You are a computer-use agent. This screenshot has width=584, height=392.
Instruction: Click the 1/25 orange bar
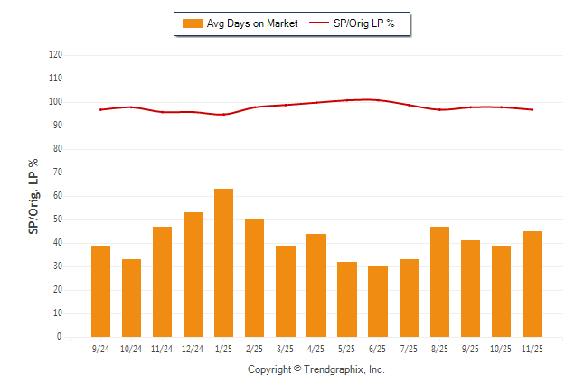click(x=223, y=263)
